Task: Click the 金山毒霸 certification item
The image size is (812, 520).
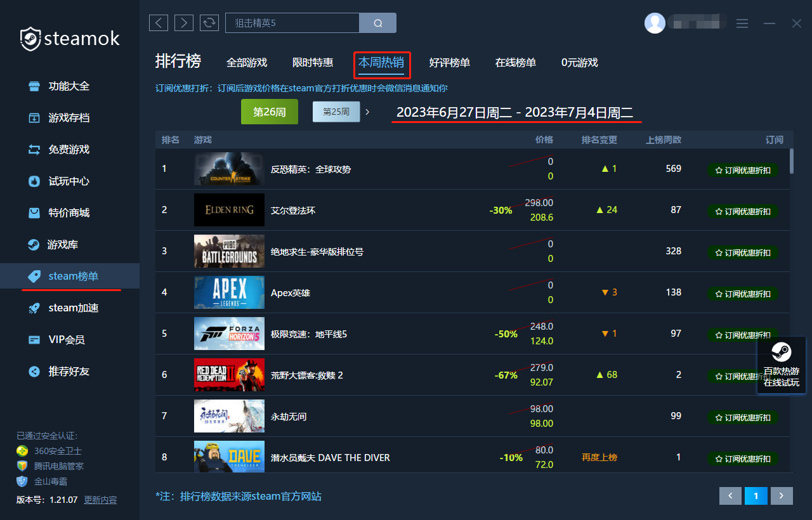Action: pyautogui.click(x=43, y=481)
